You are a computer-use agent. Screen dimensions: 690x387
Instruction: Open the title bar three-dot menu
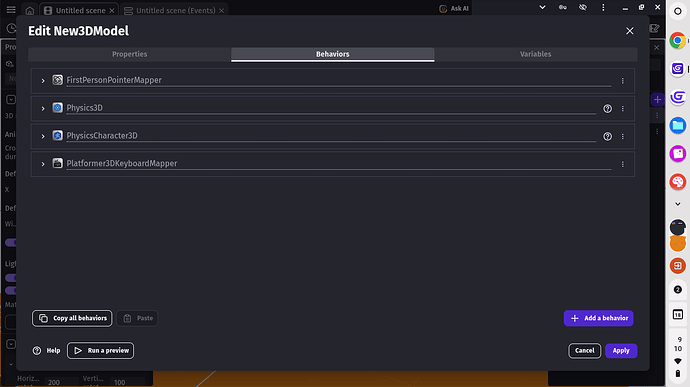pos(603,7)
